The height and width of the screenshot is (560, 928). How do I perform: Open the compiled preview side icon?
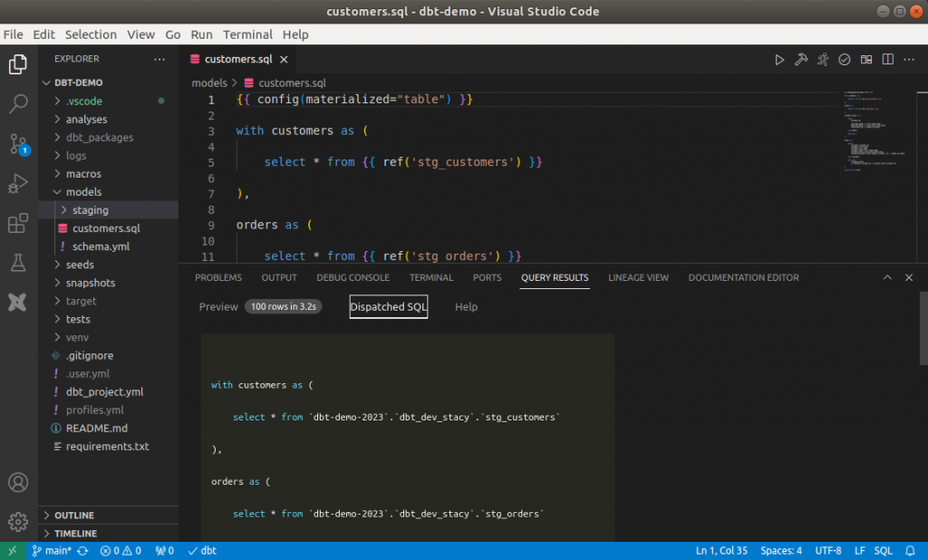[x=866, y=60]
